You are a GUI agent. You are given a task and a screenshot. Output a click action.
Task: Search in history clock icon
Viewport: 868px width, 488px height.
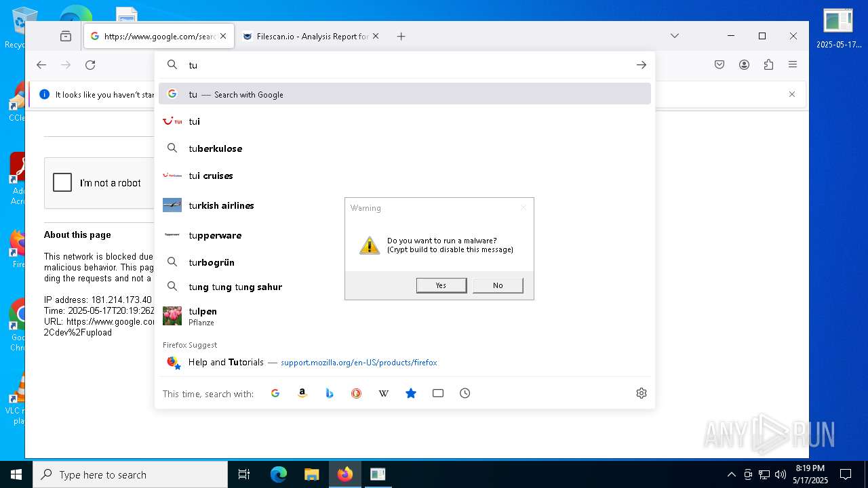point(465,393)
